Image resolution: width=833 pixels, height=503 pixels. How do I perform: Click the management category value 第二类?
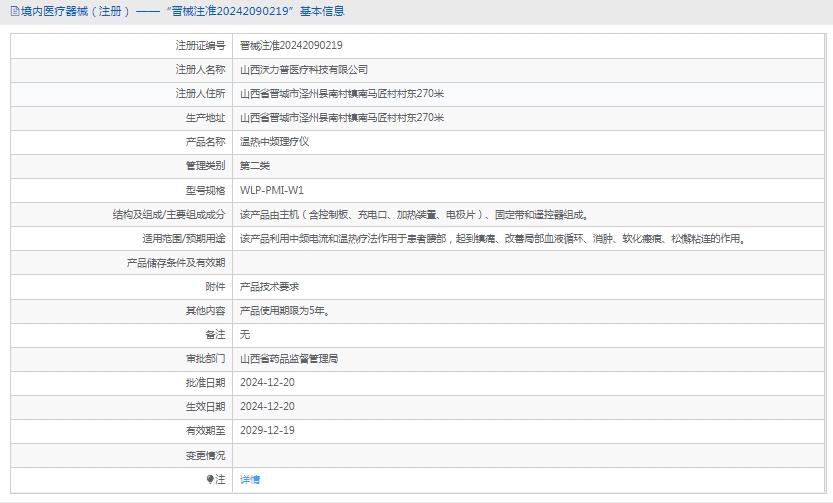(x=255, y=165)
